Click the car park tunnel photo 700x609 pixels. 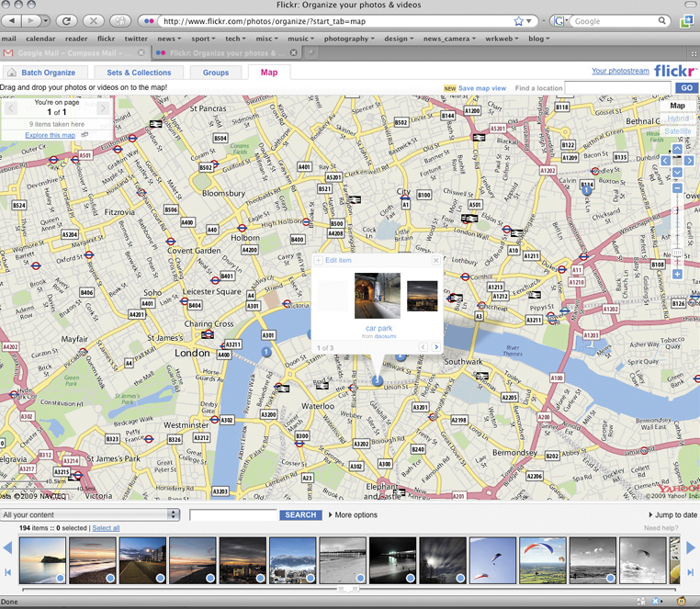tap(378, 296)
